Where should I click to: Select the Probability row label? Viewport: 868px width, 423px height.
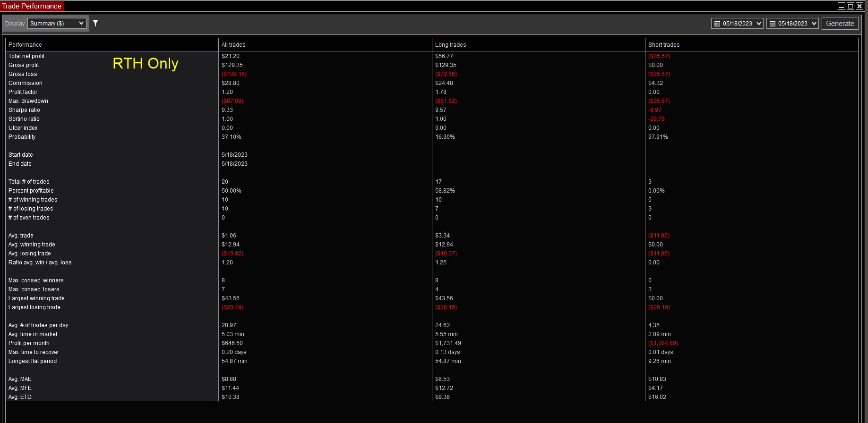(x=22, y=137)
